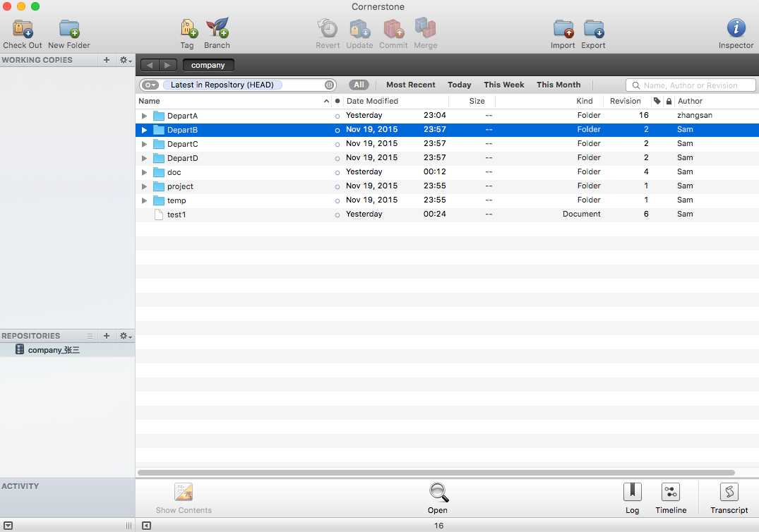The image size is (759, 532).
Task: Toggle the repositories list view icon
Action: pos(90,336)
